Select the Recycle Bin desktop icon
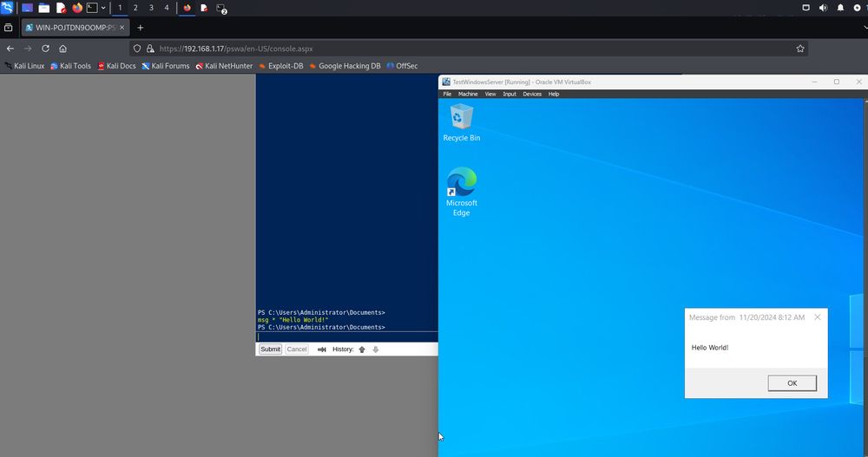 (x=462, y=123)
